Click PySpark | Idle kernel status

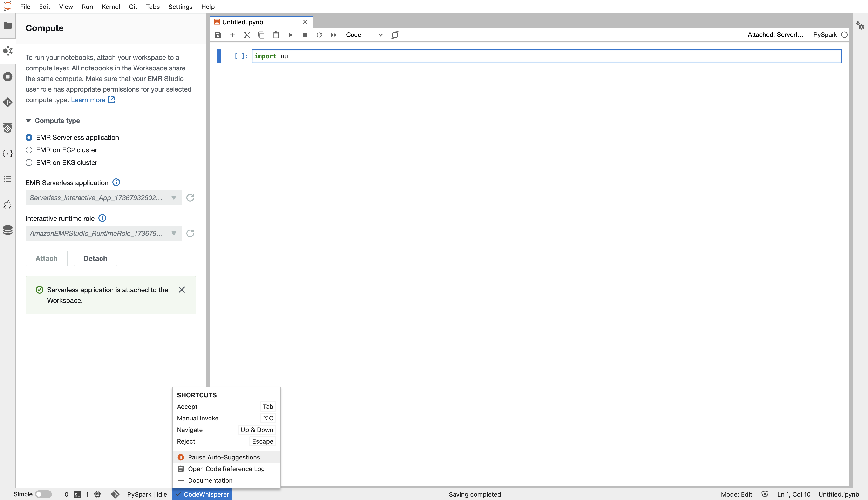147,494
